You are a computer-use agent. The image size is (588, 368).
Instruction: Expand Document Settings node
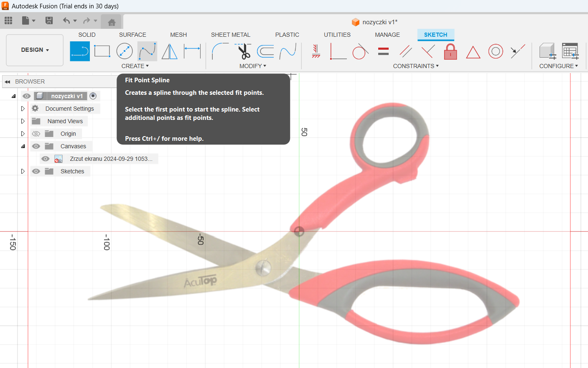point(23,109)
